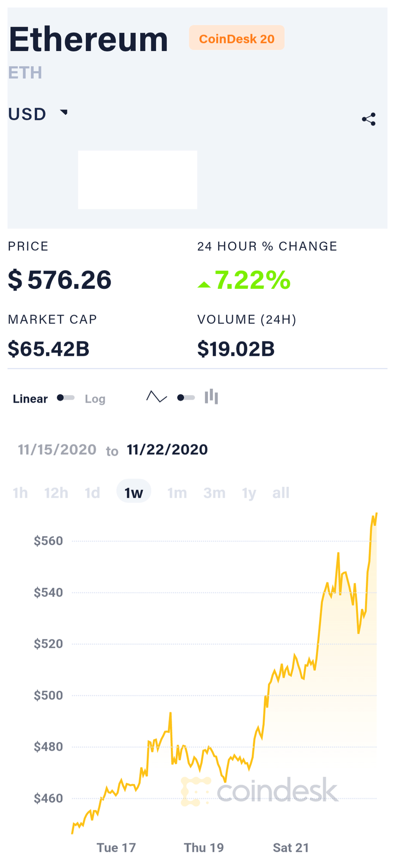The image size is (395, 868).
Task: Open the USD currency selector
Action: click(38, 114)
